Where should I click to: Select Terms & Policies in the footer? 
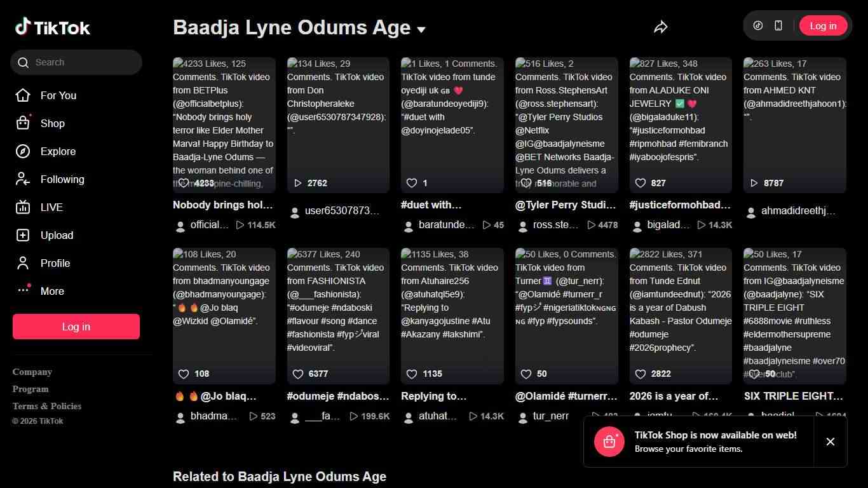46,405
